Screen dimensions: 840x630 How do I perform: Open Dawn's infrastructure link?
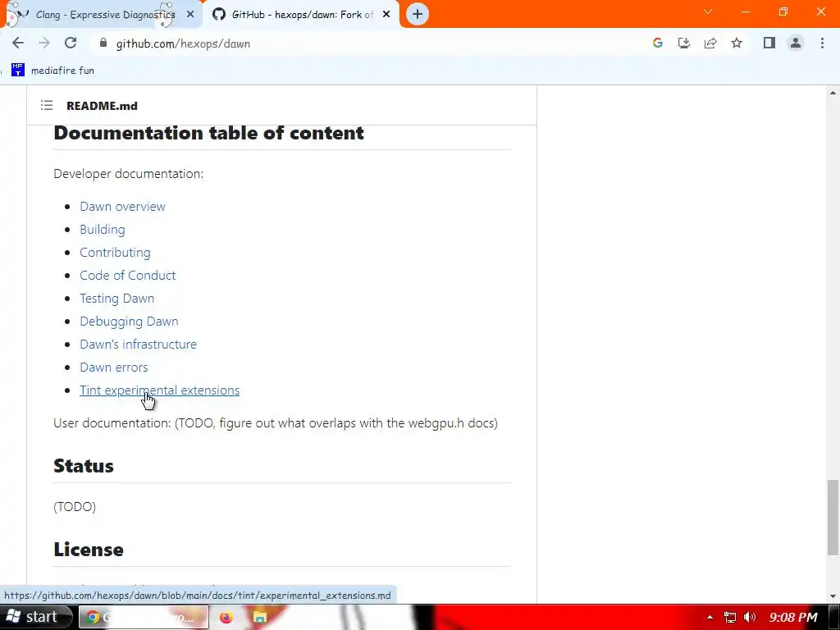[138, 345]
